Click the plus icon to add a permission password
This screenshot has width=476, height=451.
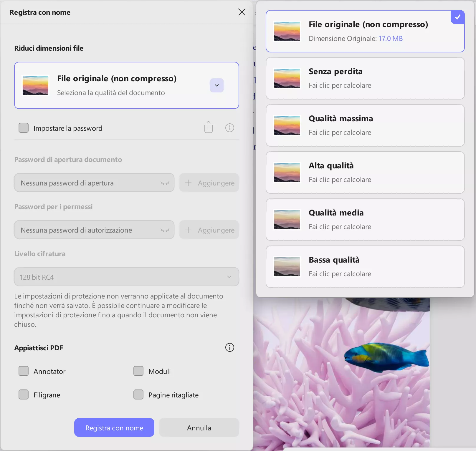pos(188,230)
